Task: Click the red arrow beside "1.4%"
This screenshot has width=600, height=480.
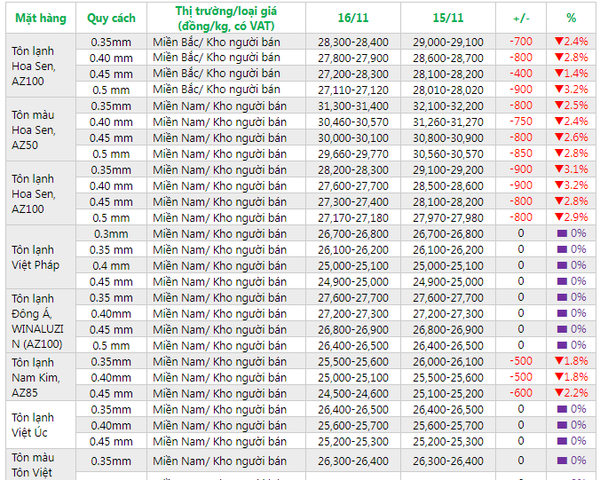Action: (x=559, y=73)
